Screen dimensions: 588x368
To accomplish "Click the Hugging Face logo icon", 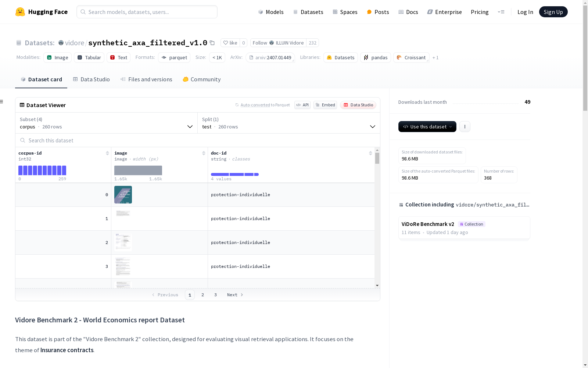I will (20, 12).
